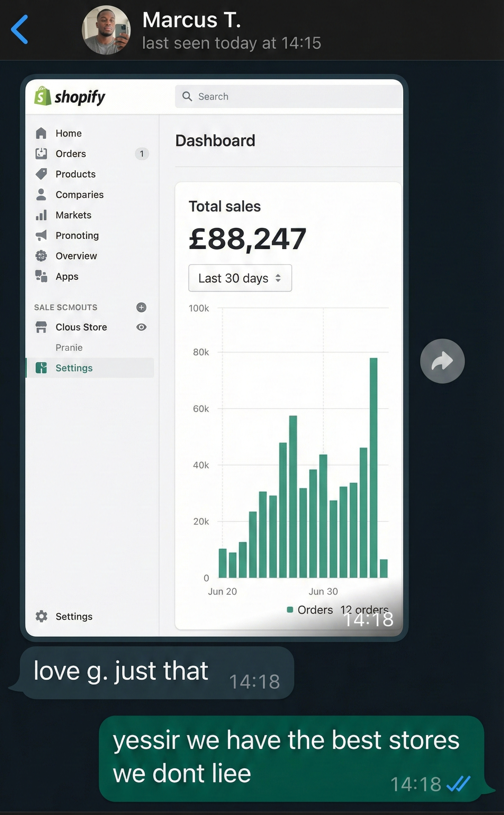This screenshot has height=815, width=504.
Task: Click the gear icon at sidebar bottom
Action: click(41, 616)
